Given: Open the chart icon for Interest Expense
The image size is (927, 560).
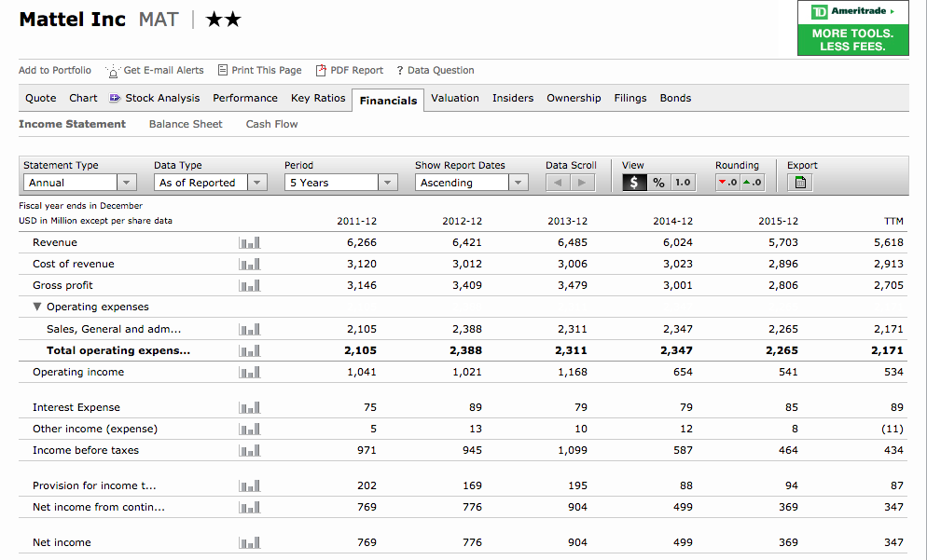Looking at the screenshot, I should coord(250,407).
